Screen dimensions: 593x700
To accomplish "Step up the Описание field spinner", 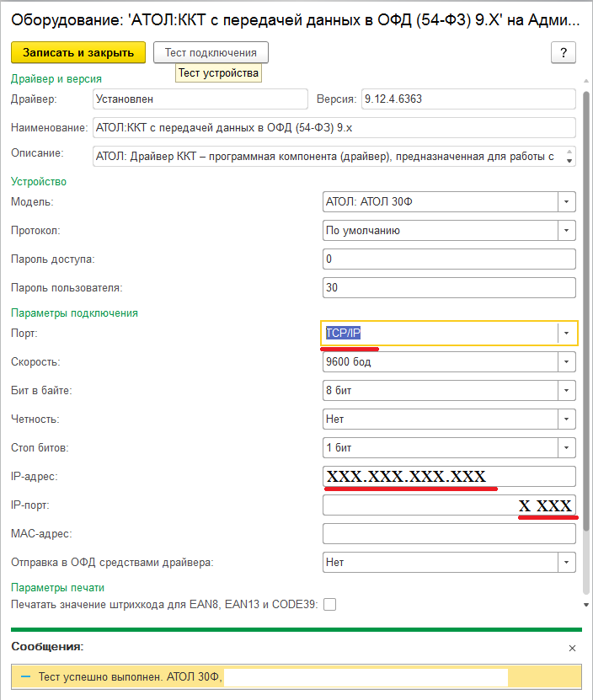I will point(569,152).
